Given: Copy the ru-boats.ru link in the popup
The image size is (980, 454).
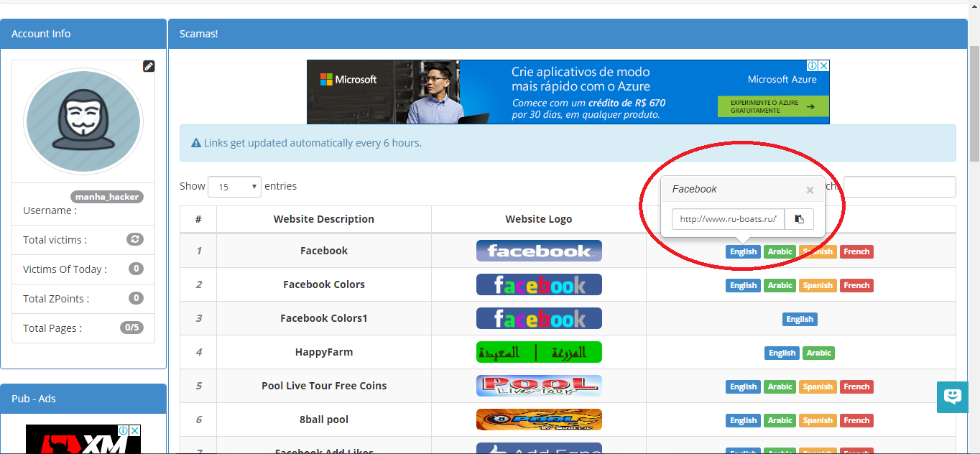Looking at the screenshot, I should [799, 219].
